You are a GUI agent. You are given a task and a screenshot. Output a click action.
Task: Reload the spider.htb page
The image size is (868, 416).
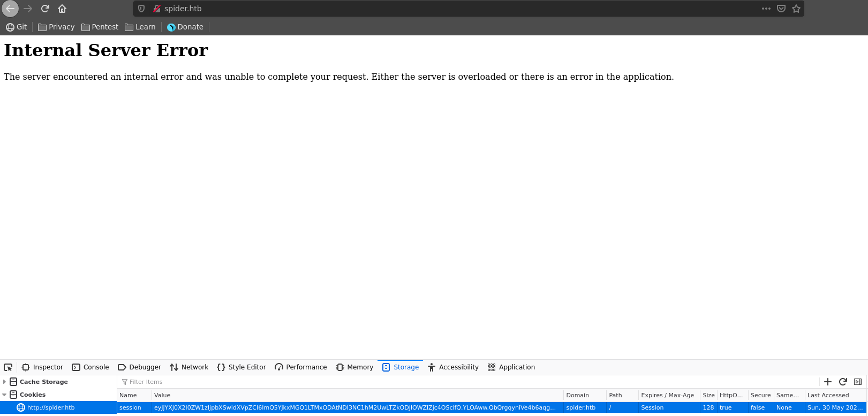click(45, 9)
